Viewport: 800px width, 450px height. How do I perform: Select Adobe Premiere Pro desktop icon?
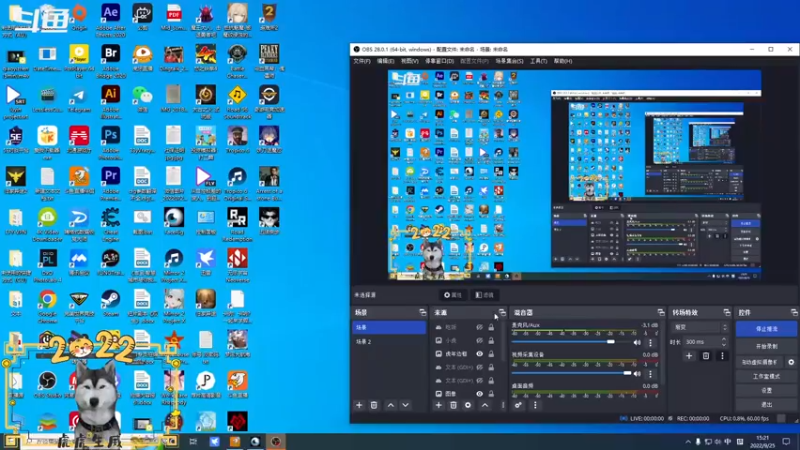tap(111, 184)
